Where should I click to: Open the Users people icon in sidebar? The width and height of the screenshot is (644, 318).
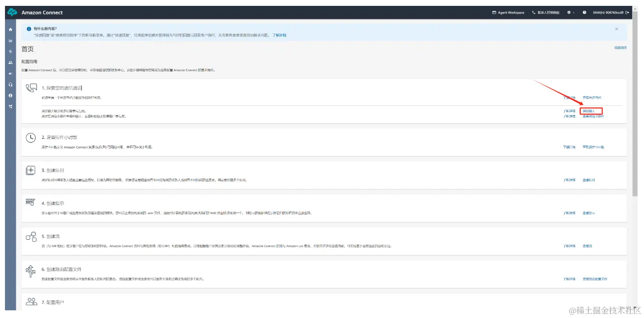[x=10, y=62]
